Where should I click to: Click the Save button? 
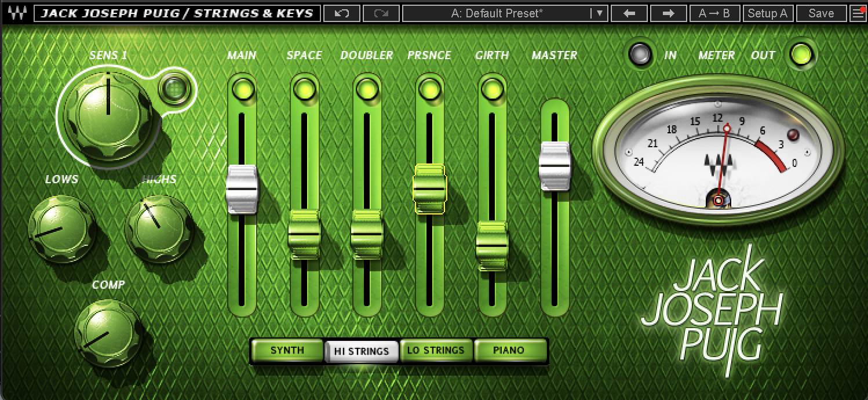820,13
